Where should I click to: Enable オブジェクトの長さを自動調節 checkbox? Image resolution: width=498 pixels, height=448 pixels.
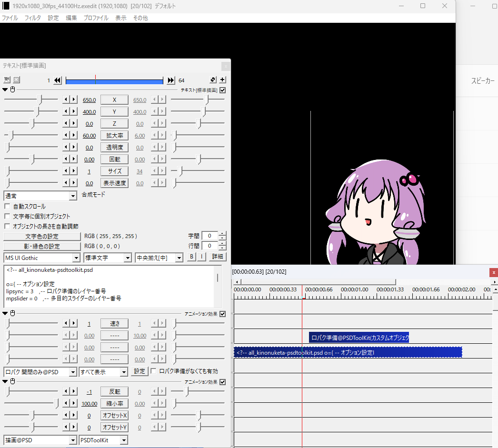pos(7,227)
